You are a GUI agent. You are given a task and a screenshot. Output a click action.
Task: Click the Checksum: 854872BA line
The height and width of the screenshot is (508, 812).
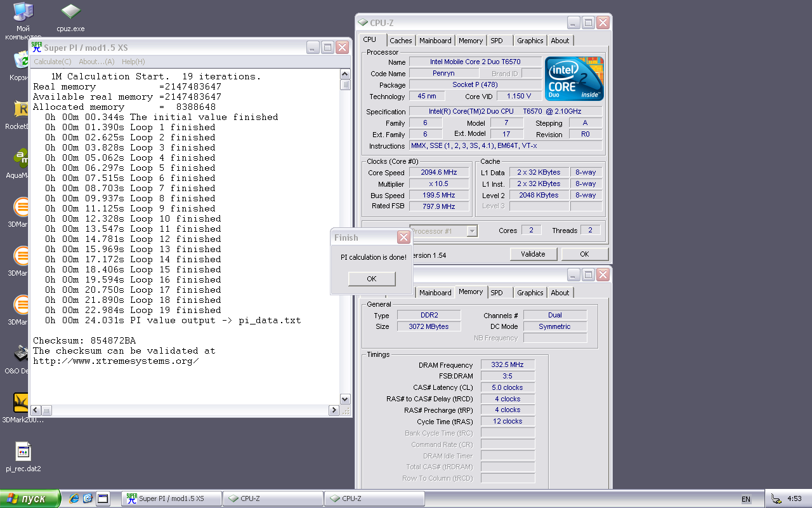pyautogui.click(x=84, y=340)
